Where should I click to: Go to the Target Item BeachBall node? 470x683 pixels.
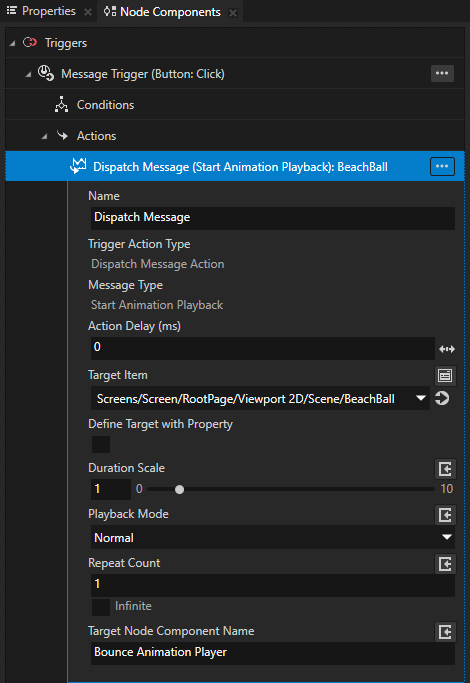click(442, 398)
